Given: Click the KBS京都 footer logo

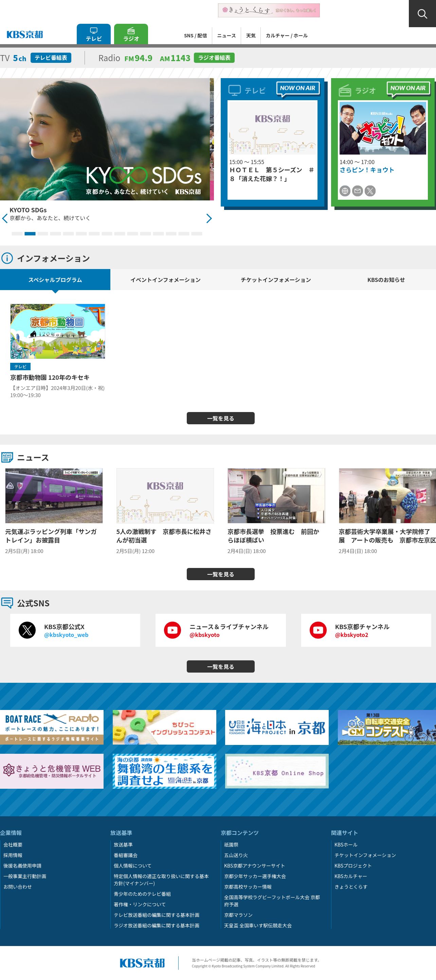Looking at the screenshot, I should (x=142, y=963).
